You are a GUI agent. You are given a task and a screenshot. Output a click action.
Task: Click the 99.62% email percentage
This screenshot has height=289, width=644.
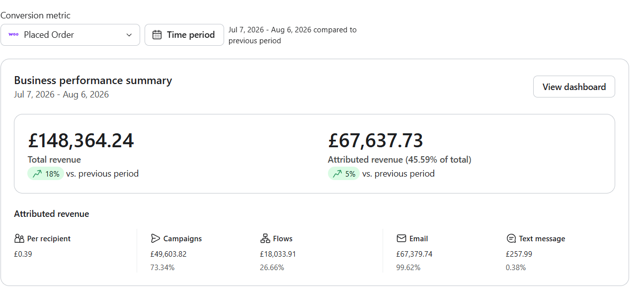point(408,268)
